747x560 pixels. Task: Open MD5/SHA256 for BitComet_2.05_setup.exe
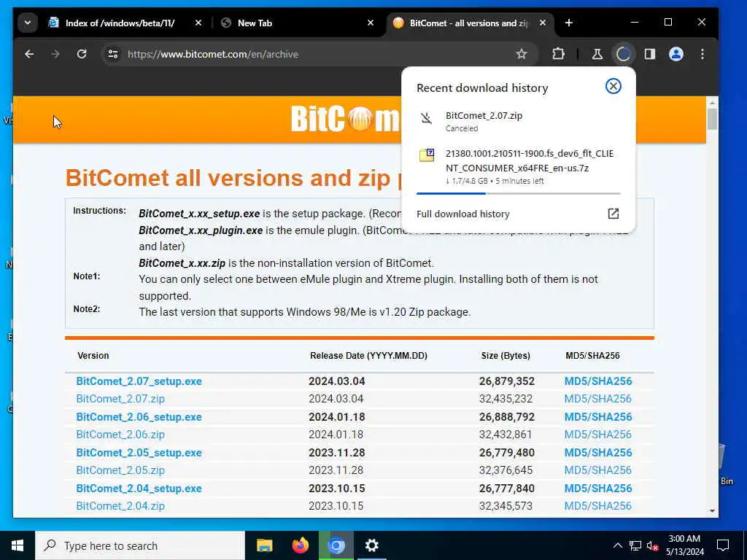[x=598, y=453]
